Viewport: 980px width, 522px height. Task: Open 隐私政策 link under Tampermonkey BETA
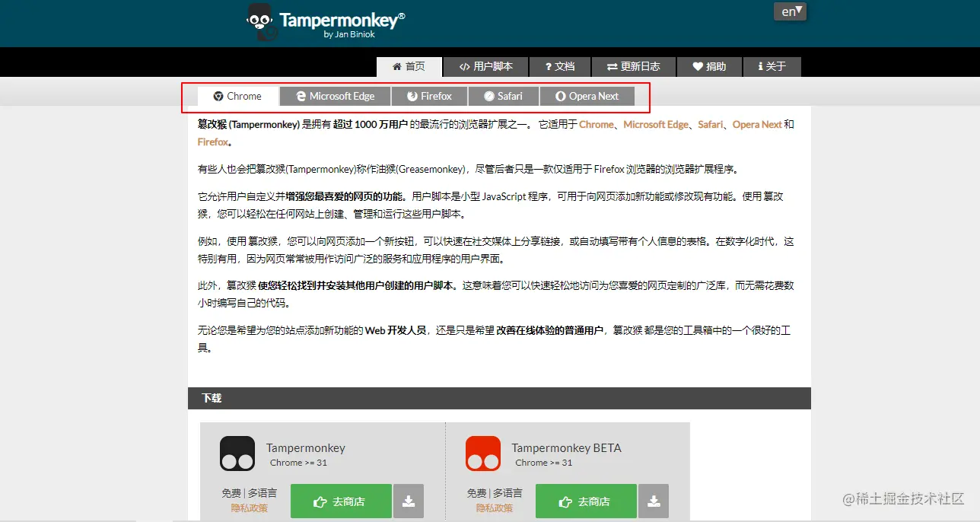coord(495,508)
